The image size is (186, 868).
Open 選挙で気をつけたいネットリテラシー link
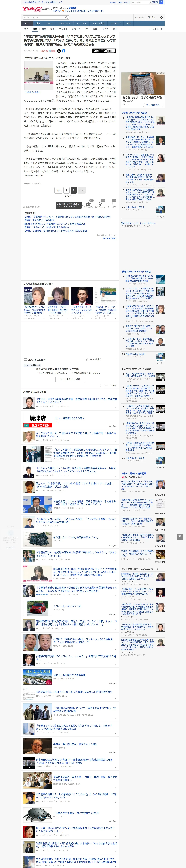tap(138, 223)
